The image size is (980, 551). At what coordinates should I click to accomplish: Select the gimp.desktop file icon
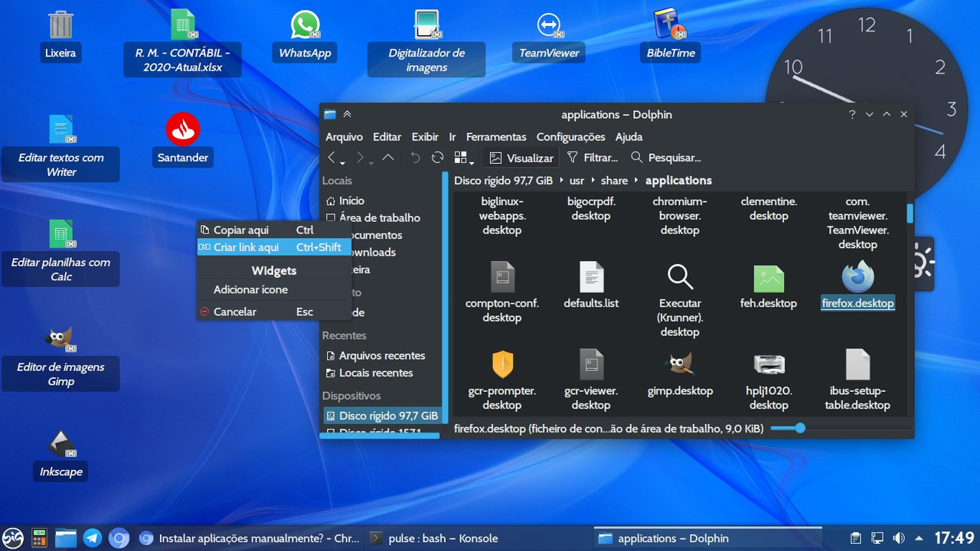(680, 364)
